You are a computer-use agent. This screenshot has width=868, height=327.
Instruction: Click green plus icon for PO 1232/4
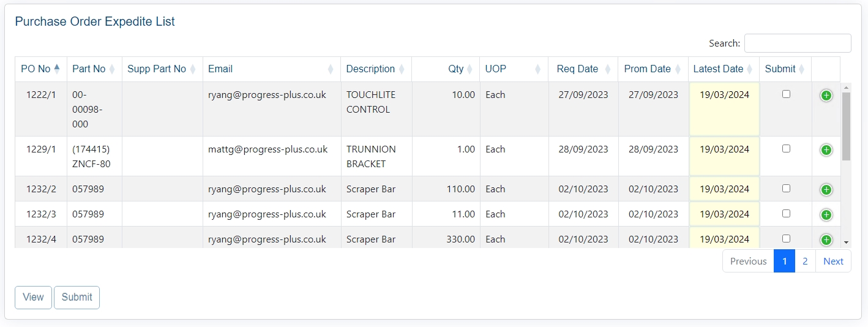coord(826,240)
